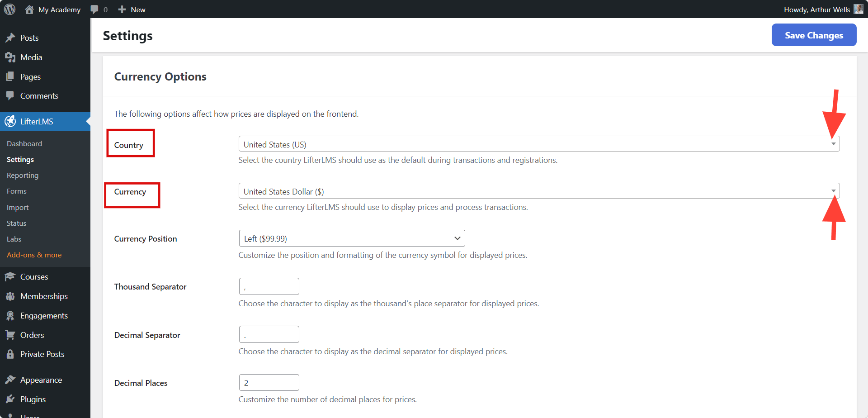Go to LifterLMS Dashboard submenu
The width and height of the screenshot is (868, 418).
24,143
